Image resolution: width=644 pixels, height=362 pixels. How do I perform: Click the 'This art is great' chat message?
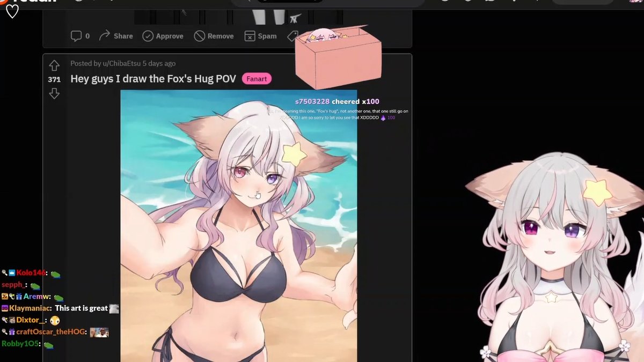82,308
